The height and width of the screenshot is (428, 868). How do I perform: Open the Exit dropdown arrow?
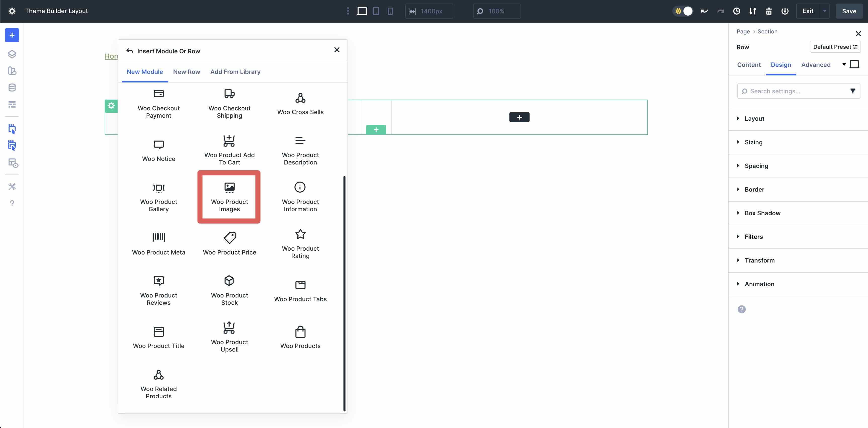coord(824,11)
